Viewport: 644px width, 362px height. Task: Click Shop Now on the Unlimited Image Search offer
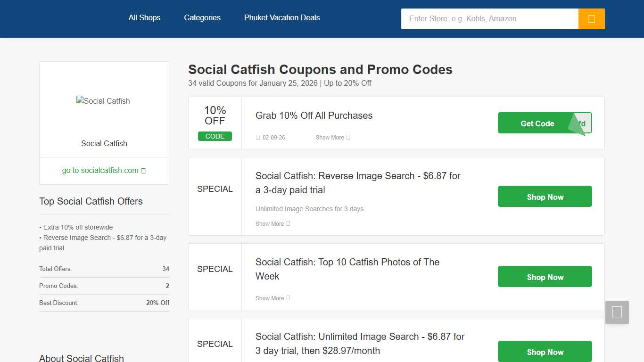pos(545,352)
